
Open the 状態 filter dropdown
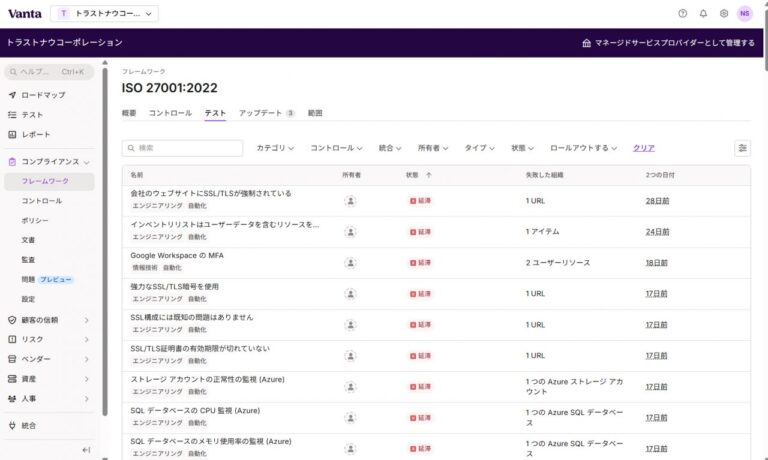click(x=522, y=148)
